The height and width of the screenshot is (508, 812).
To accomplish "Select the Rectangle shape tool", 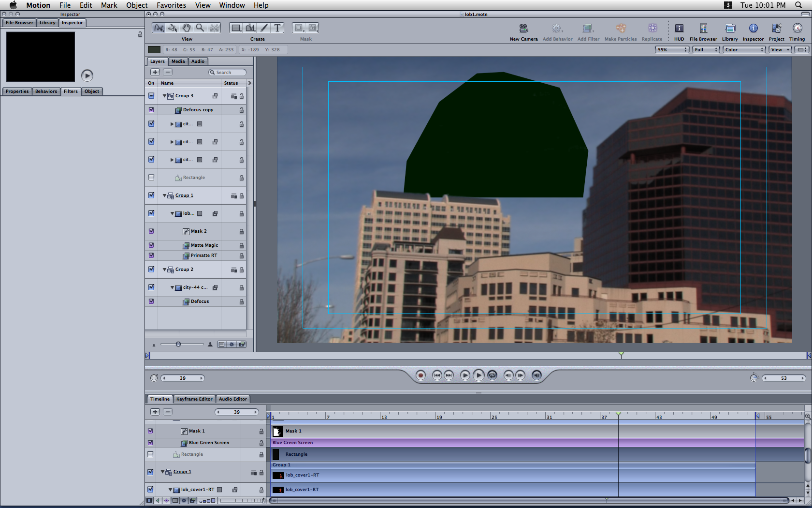I will (236, 28).
